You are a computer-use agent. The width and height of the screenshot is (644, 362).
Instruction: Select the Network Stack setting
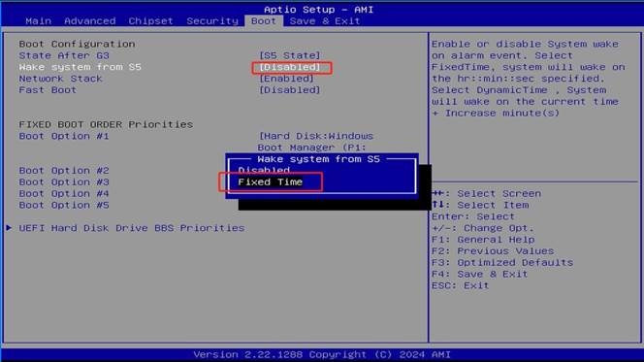[60, 79]
